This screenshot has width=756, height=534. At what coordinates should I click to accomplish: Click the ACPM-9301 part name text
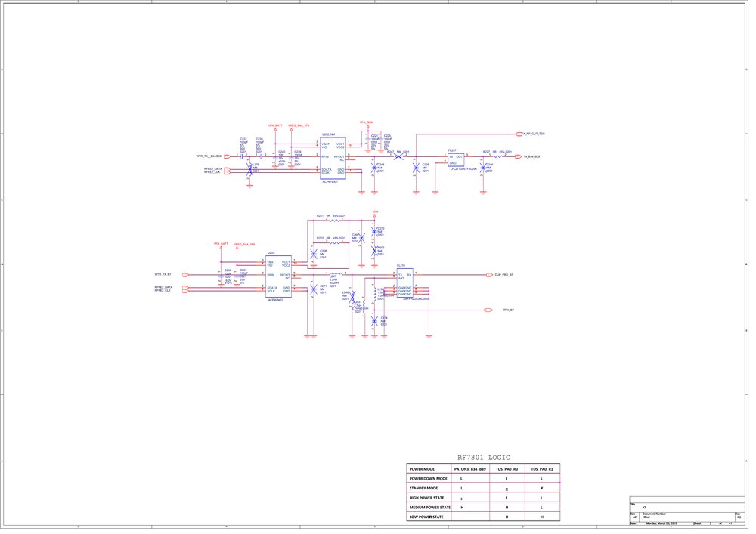point(330,181)
